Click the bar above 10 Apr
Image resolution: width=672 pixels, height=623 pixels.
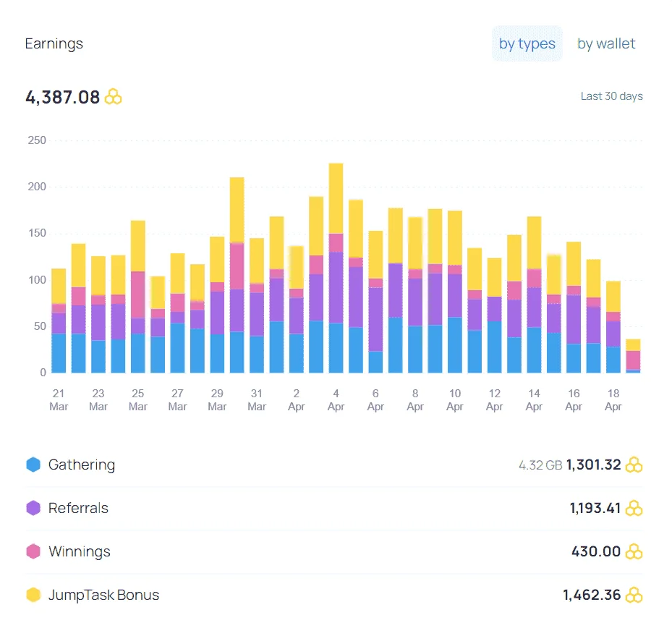click(x=455, y=292)
